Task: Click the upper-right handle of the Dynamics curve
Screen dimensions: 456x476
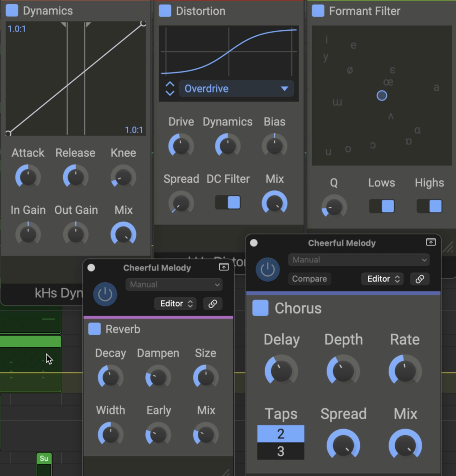Action: [143, 24]
